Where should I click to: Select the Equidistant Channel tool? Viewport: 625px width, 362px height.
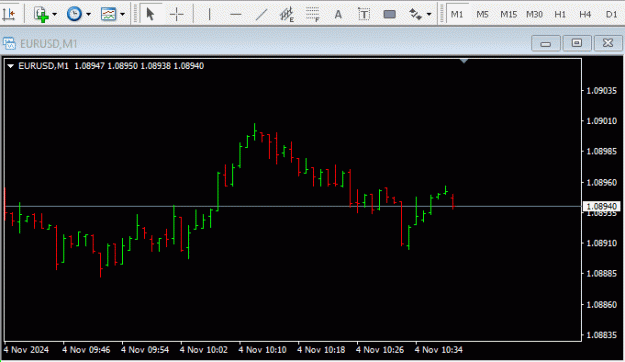tap(287, 14)
